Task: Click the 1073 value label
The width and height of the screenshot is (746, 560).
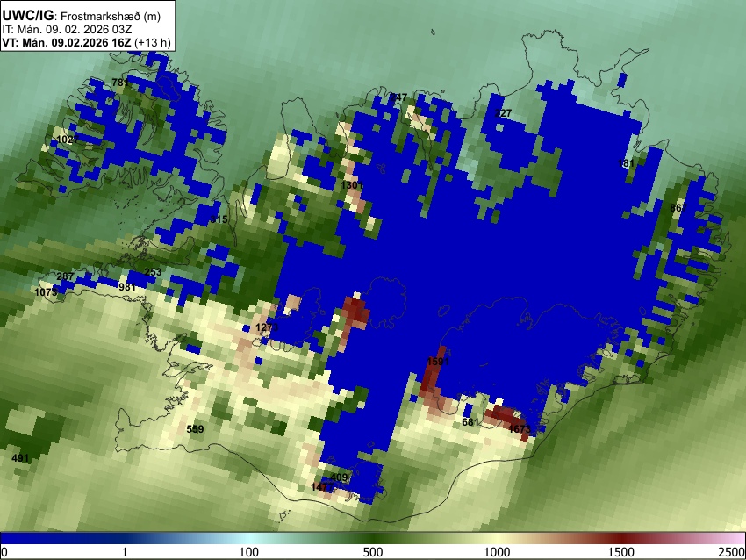Action: (x=47, y=291)
